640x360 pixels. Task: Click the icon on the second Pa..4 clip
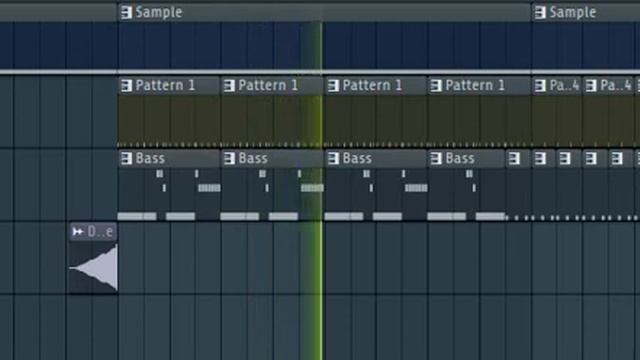coord(591,86)
